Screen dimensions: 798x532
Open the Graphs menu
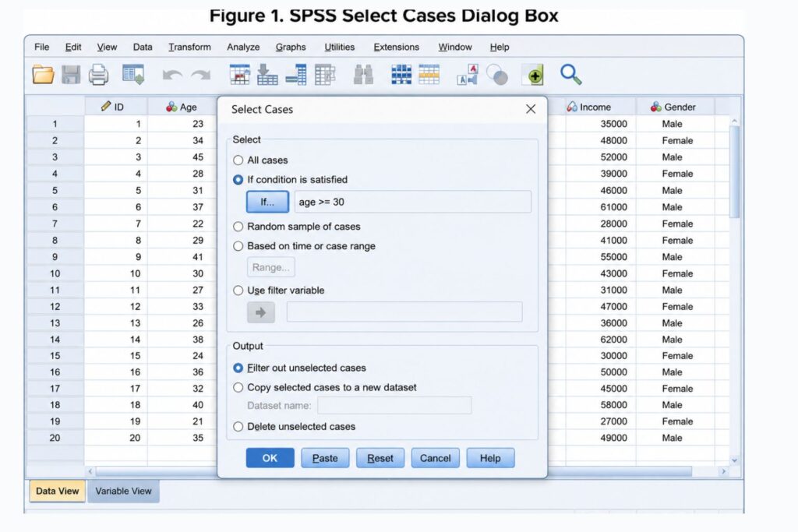point(291,47)
